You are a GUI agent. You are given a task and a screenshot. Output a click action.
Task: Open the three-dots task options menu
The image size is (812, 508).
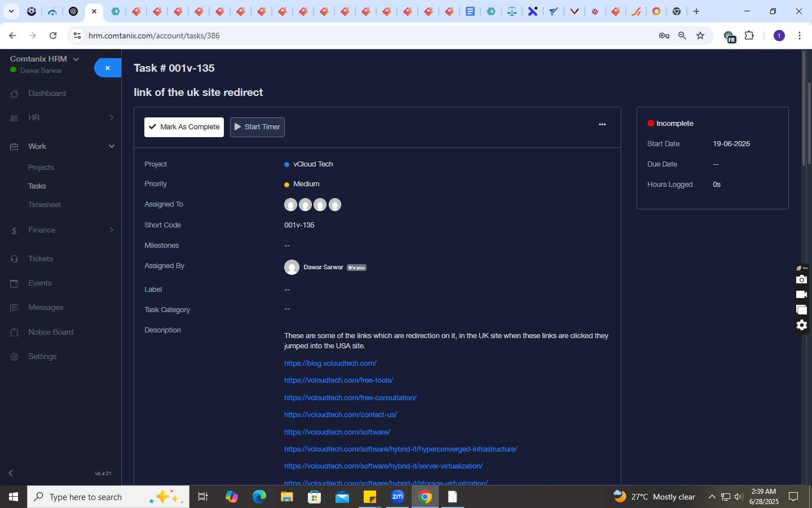tap(602, 124)
